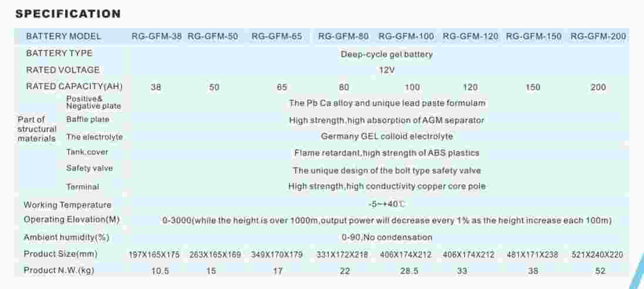Click the BATTERY TYPE row label
Viewport: 644px width, 289px height.
[59, 53]
